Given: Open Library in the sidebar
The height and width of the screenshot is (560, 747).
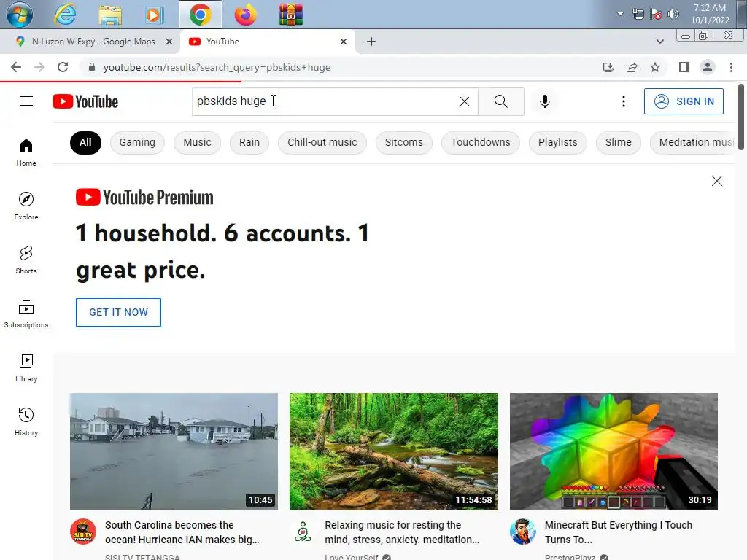Looking at the screenshot, I should (x=26, y=367).
